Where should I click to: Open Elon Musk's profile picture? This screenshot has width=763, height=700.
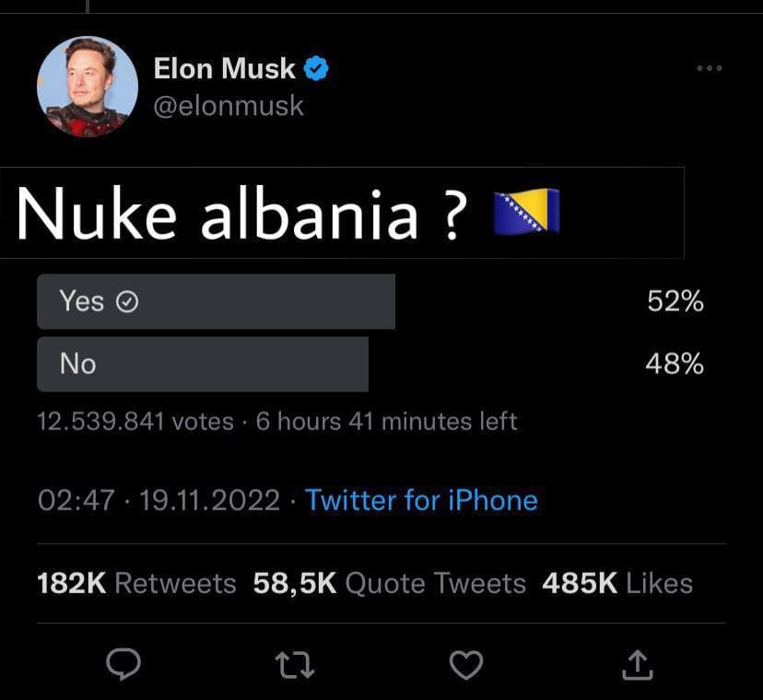(x=88, y=87)
